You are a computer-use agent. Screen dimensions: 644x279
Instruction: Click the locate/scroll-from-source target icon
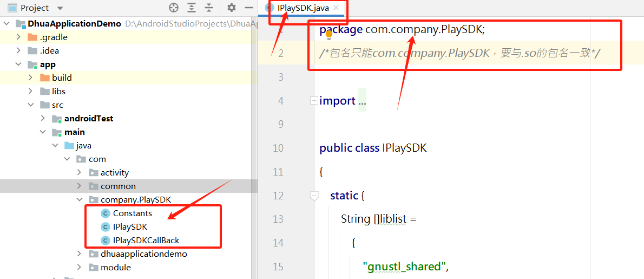pos(174,8)
